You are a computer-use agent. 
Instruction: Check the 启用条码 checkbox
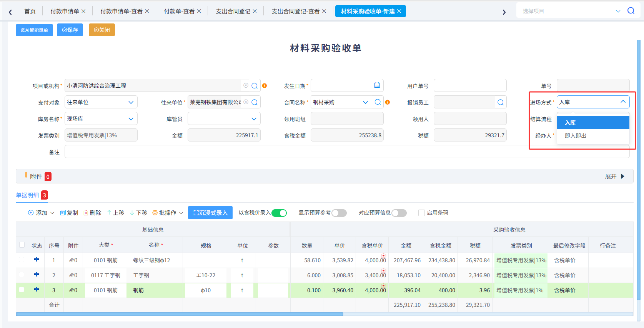[422, 213]
